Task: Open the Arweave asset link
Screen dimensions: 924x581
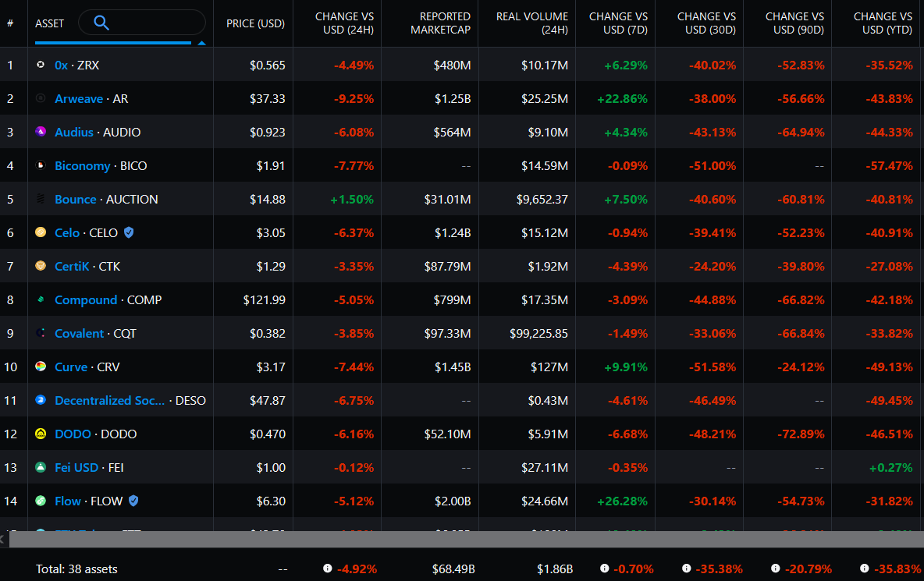Action: coord(79,98)
